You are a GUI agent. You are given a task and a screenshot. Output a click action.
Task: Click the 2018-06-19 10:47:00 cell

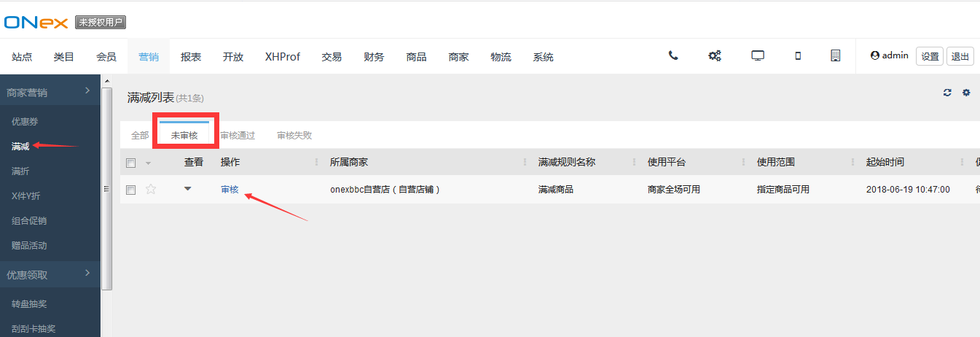(x=908, y=190)
